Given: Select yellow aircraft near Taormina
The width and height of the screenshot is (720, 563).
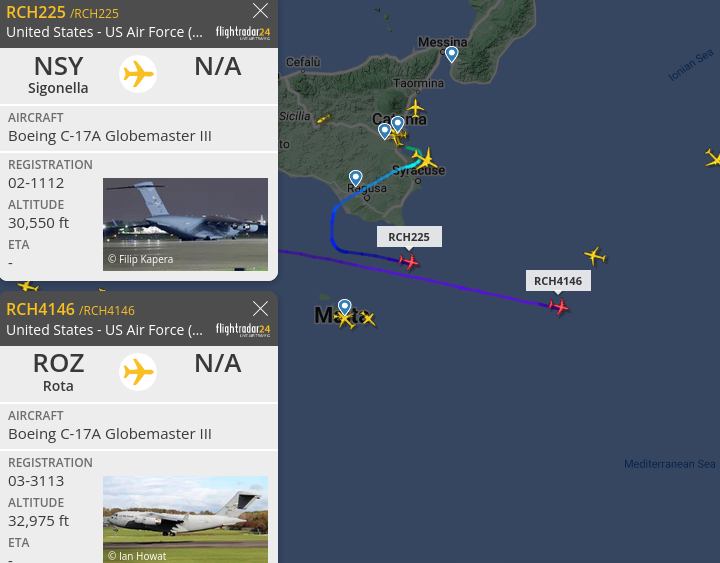Looking at the screenshot, I should pos(416,109).
